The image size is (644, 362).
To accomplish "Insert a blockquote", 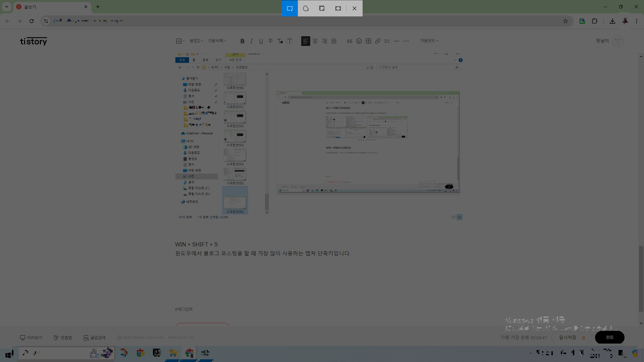I will coord(350,41).
